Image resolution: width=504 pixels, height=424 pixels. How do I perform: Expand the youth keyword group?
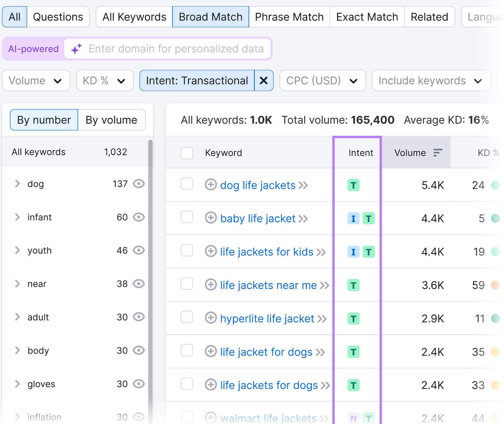coord(18,250)
